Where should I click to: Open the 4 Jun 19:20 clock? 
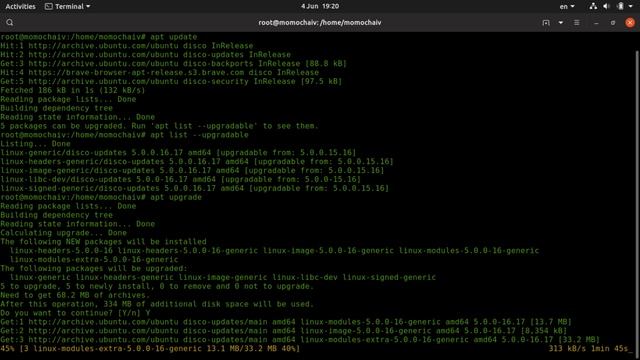pyautogui.click(x=320, y=7)
